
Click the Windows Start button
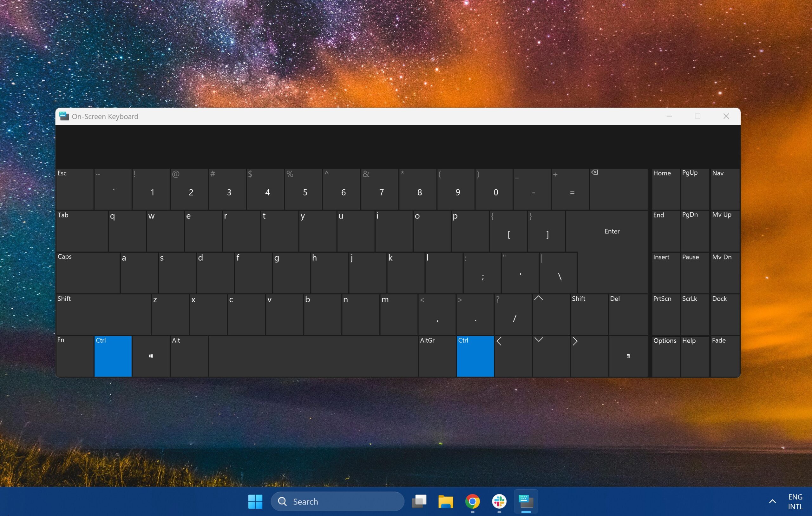[255, 500]
